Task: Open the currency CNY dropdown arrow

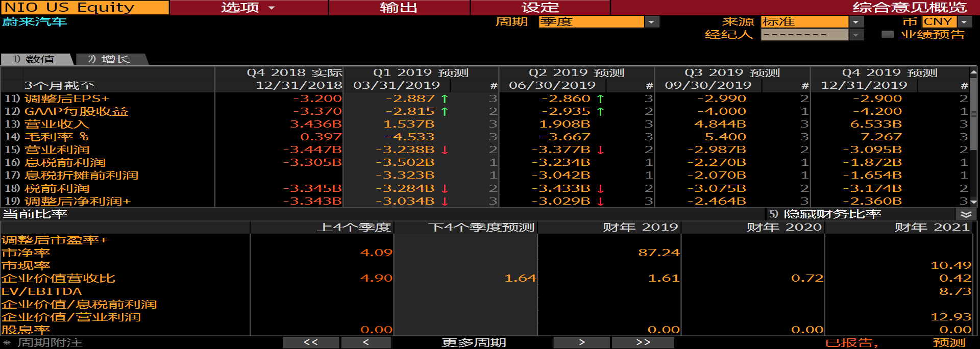Action: (964, 22)
